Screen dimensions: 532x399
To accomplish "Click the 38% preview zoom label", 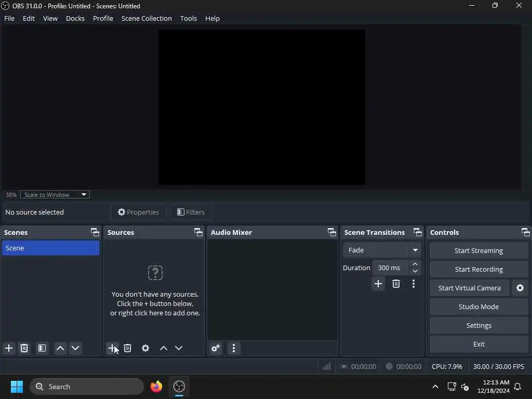I will click(x=11, y=195).
